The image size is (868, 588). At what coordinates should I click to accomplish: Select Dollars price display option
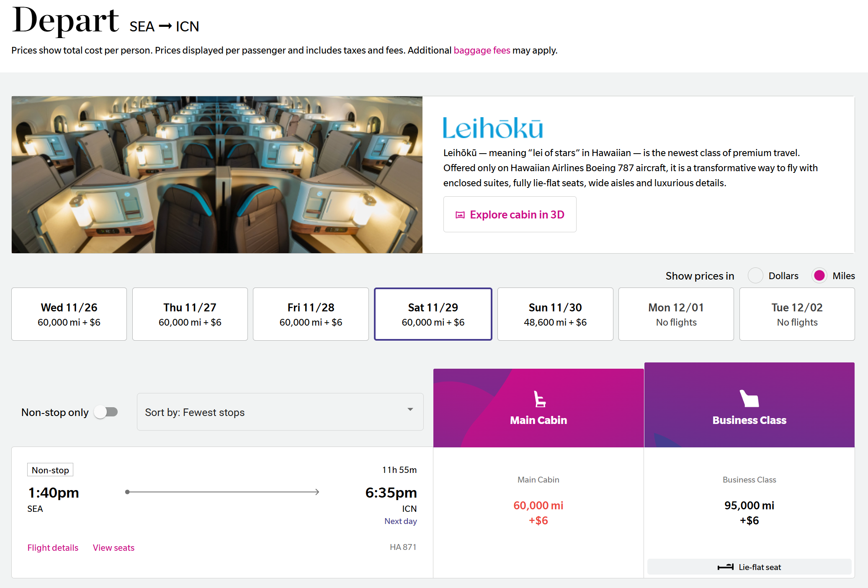point(755,276)
